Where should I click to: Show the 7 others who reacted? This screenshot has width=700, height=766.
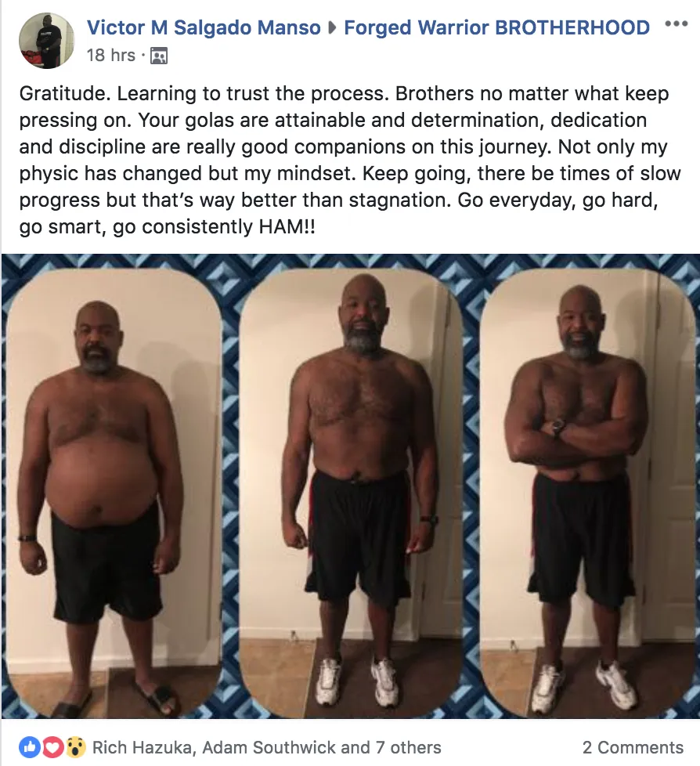tap(408, 747)
